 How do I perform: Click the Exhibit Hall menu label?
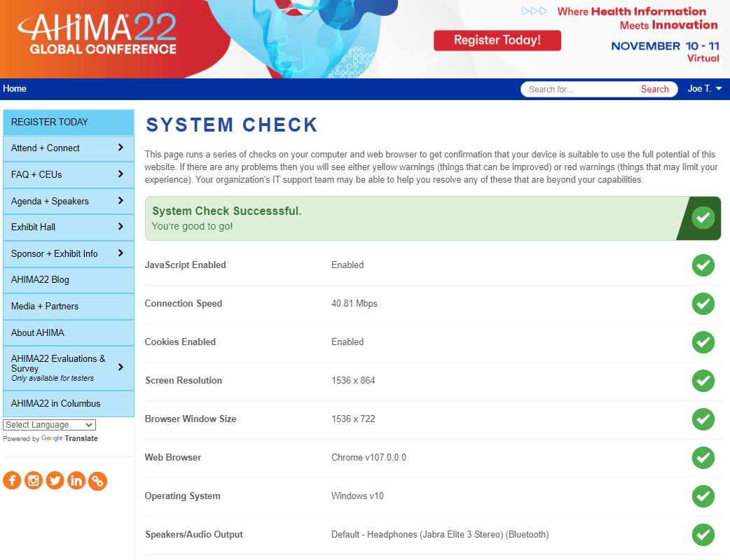(x=33, y=227)
